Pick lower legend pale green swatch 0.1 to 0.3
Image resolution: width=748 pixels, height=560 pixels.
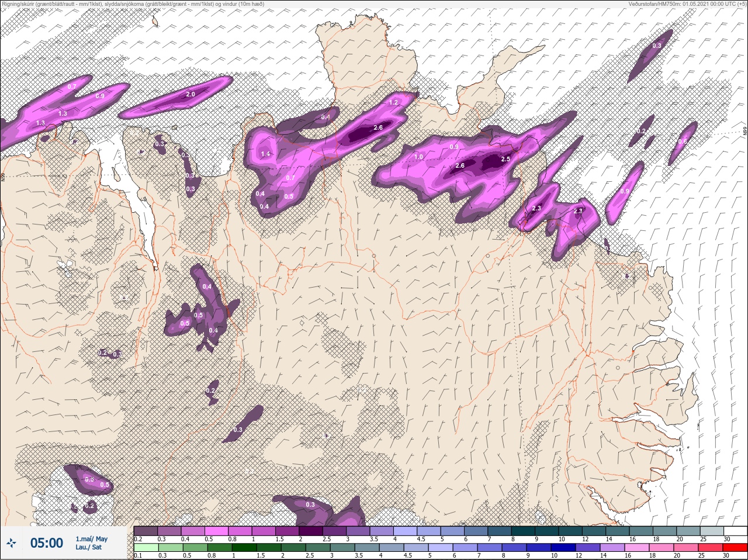146,548
